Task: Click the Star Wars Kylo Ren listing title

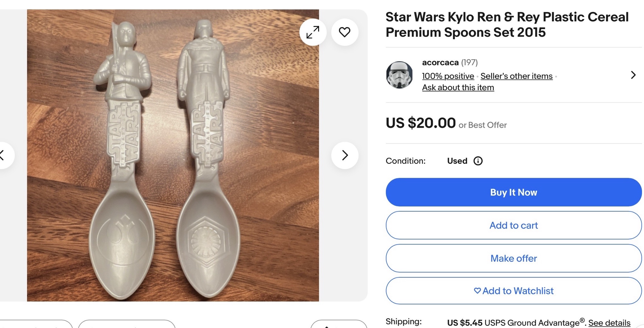Action: coord(507,24)
